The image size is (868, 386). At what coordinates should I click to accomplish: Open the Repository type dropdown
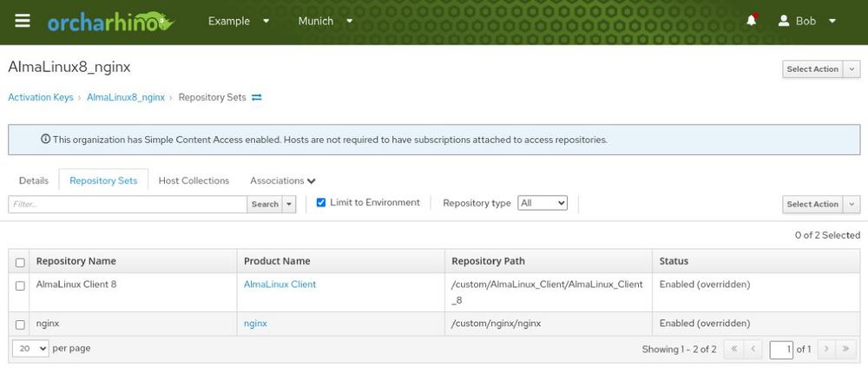pos(542,203)
